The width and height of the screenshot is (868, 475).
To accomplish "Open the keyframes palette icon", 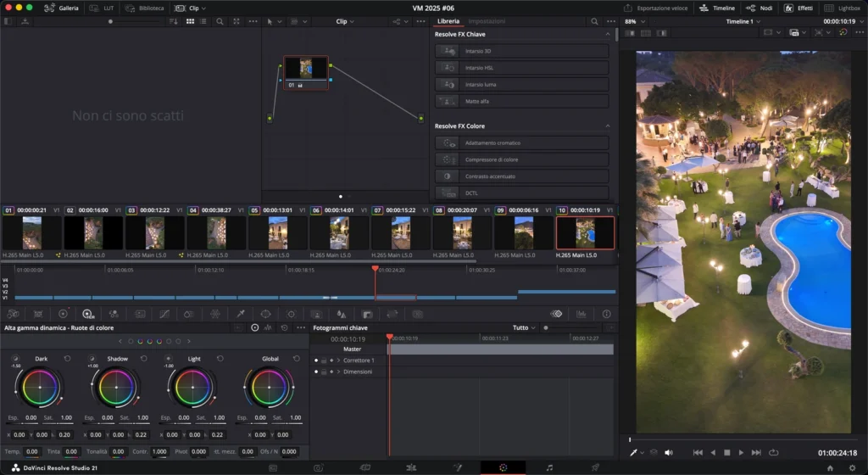I will (556, 314).
